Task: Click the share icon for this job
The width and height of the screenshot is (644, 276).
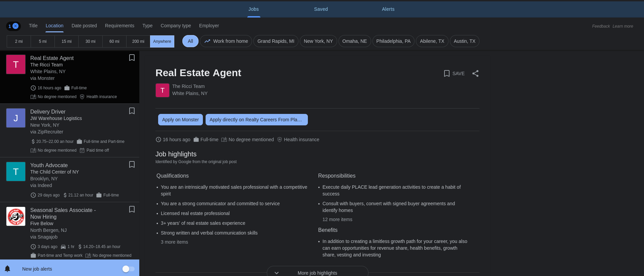Action: [475, 73]
